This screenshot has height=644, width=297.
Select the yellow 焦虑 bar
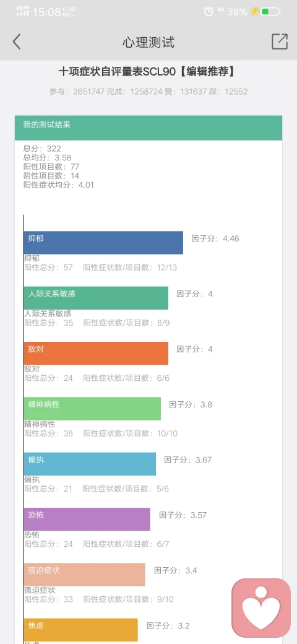point(81,630)
